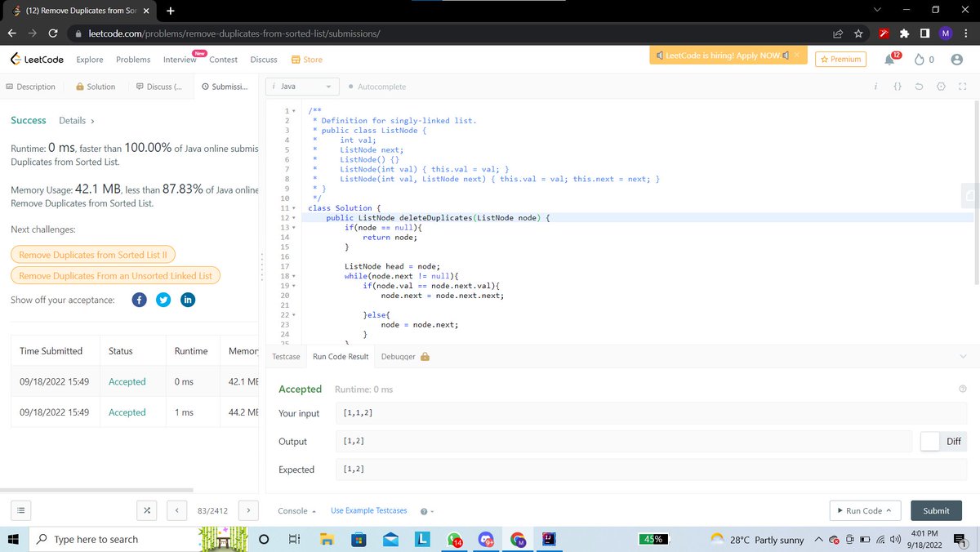Viewport: 980px width, 552px height.
Task: Open the Windows Start menu
Action: [x=13, y=540]
